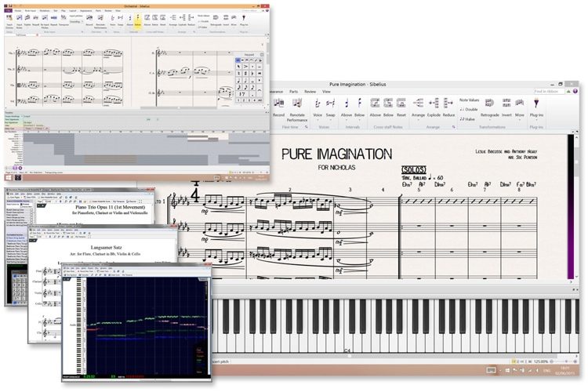The width and height of the screenshot is (588, 392).
Task: Click Double note values in Pure Imagination ribbon
Action: 469,110
